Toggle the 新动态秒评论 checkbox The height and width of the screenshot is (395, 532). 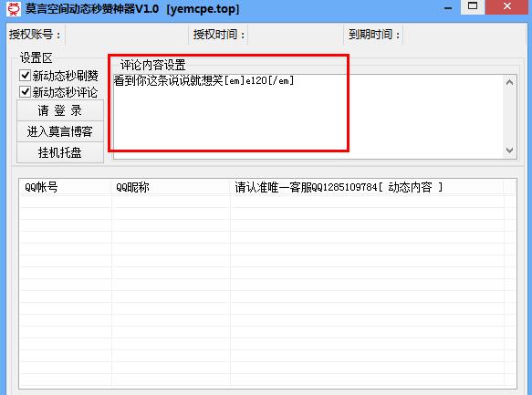[x=26, y=91]
